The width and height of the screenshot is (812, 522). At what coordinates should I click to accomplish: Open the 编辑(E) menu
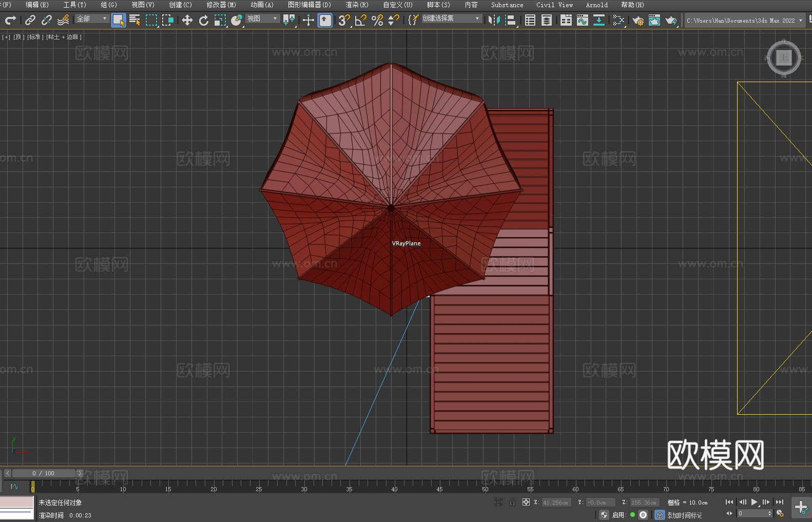point(37,5)
